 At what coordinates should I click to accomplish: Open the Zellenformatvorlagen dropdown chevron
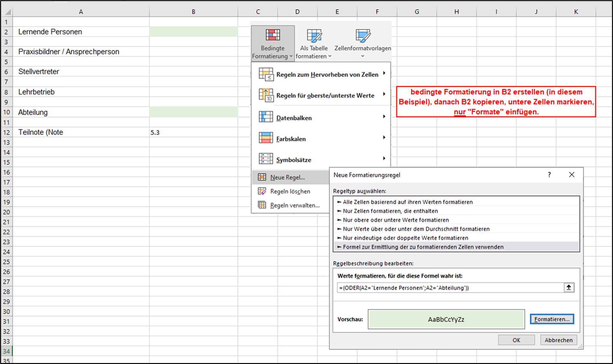click(x=363, y=56)
